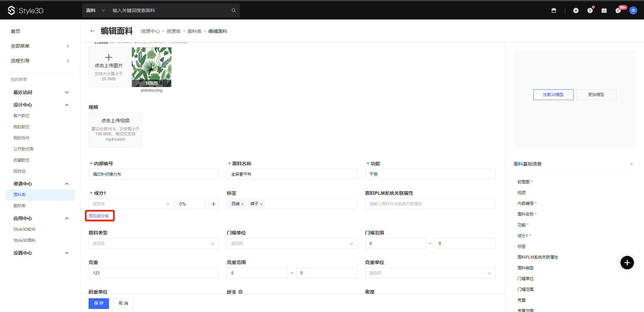This screenshot has height=312, width=644.
Task: Click the 保存 button
Action: coord(99,303)
